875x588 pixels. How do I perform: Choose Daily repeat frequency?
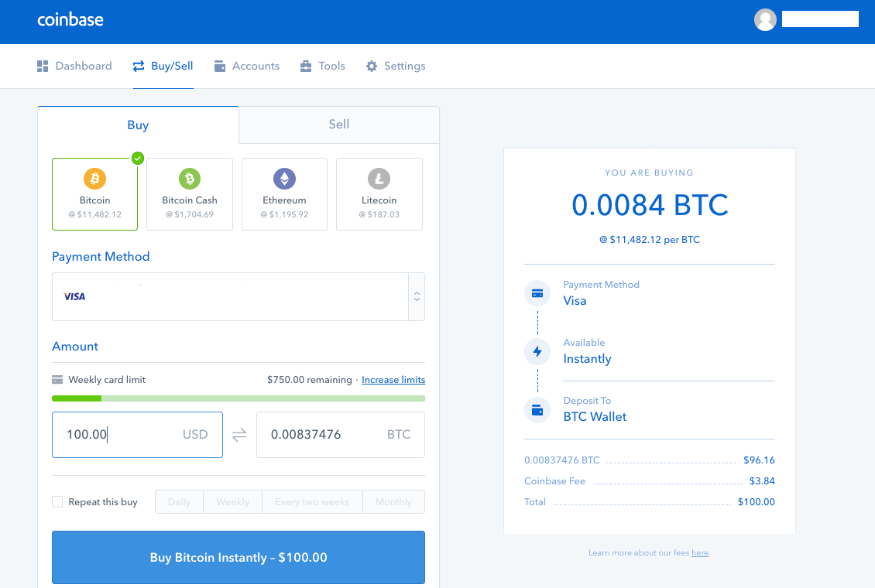click(179, 501)
